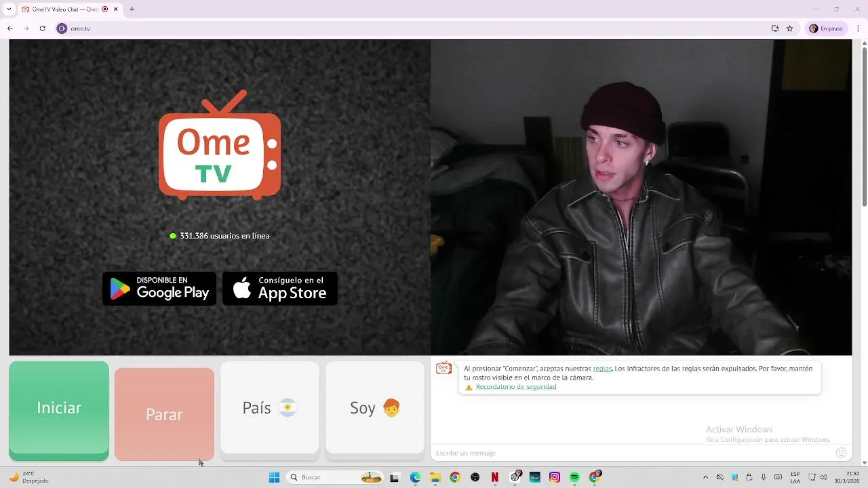Open Disney+ from taskbar
The height and width of the screenshot is (488, 868).
click(x=535, y=477)
